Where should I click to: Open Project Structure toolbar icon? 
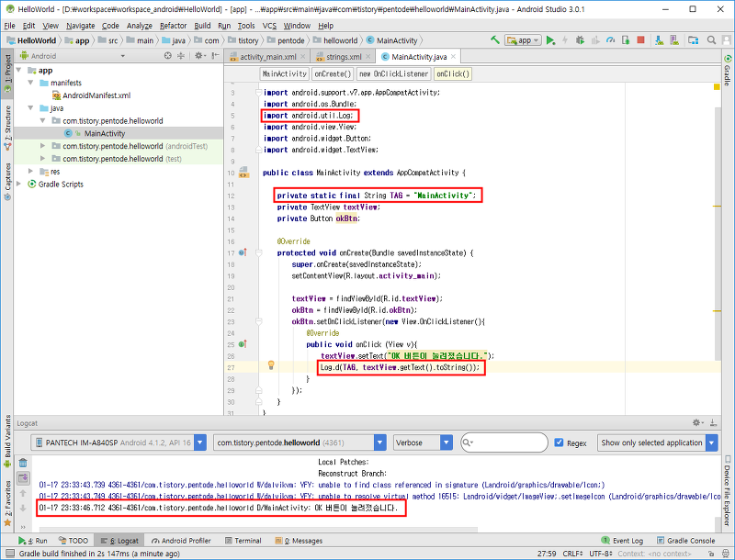pyautogui.click(x=694, y=40)
